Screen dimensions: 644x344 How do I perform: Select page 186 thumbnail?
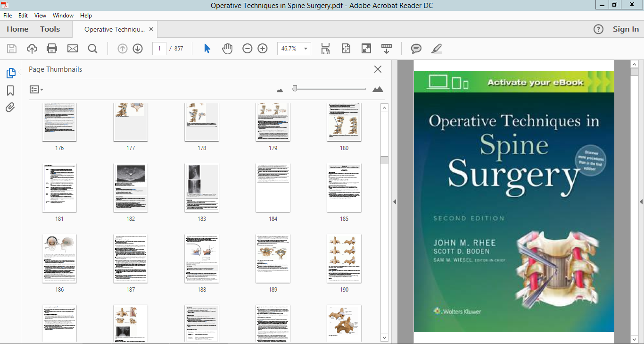59,259
